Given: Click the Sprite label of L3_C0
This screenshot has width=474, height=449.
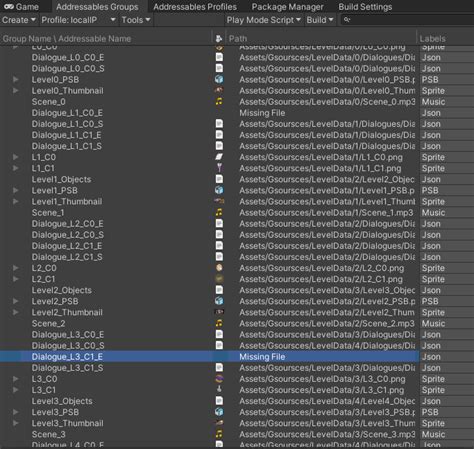Looking at the screenshot, I should tap(433, 379).
